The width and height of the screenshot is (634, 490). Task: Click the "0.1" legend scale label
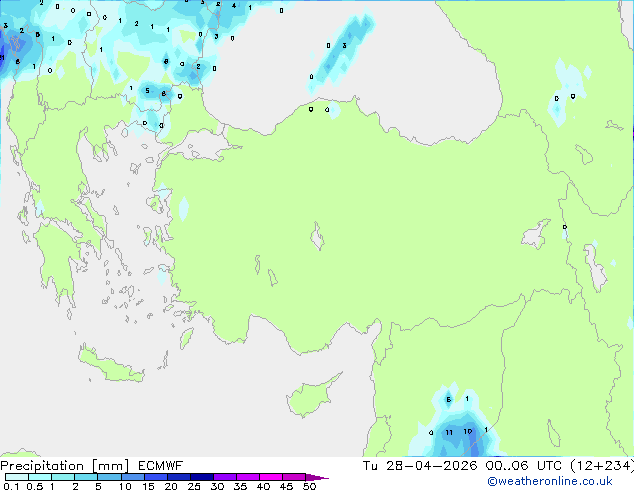pos(11,486)
